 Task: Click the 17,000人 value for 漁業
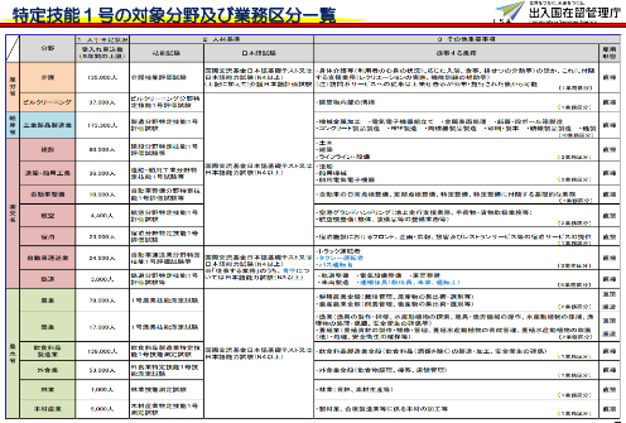pyautogui.click(x=102, y=327)
